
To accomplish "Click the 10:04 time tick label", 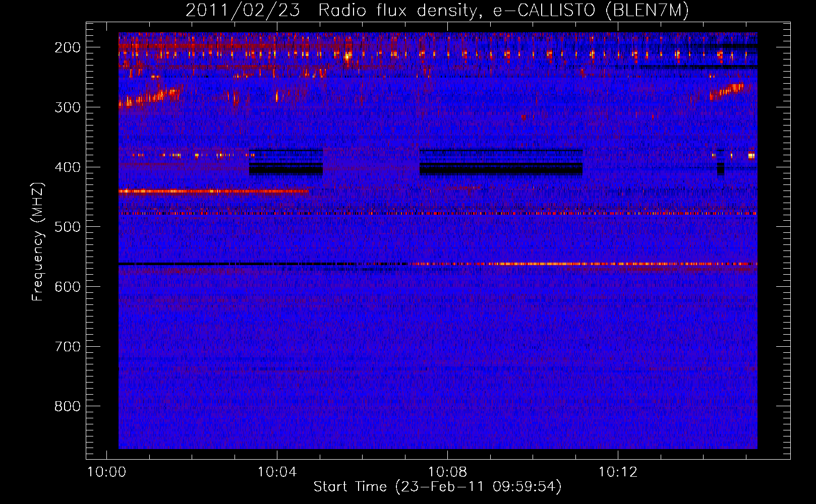I will 277,472.
